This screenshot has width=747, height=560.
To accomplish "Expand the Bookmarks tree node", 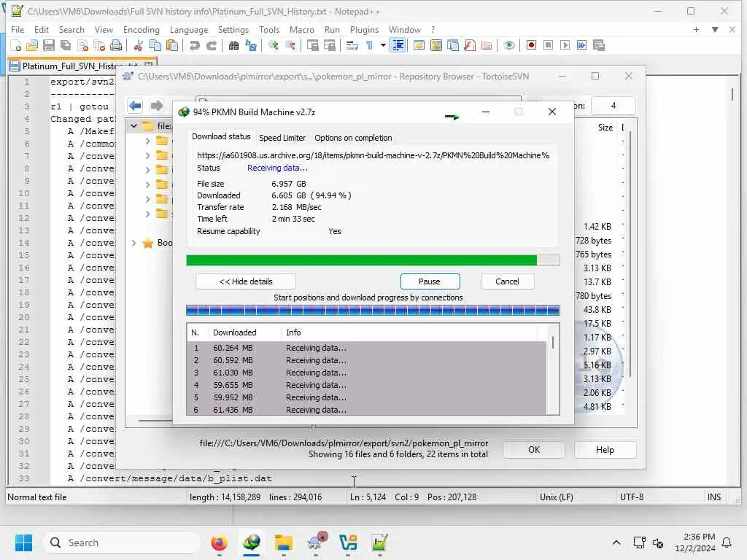I will pyautogui.click(x=134, y=243).
